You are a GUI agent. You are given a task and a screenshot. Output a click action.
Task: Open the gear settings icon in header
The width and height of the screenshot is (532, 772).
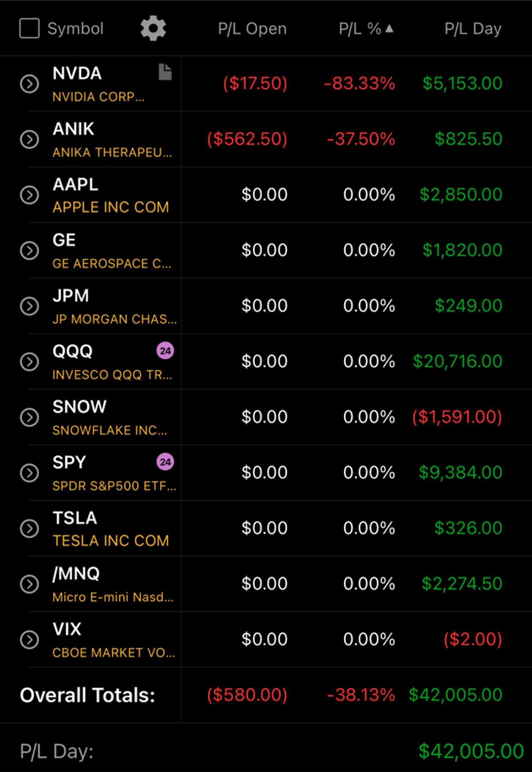pos(153,29)
